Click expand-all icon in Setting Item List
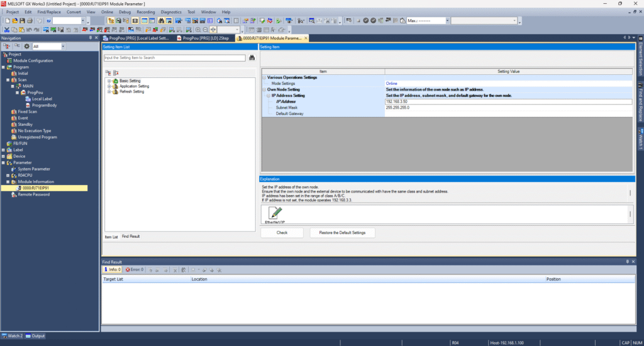Screen dimensions: 644x346 pyautogui.click(x=108, y=73)
